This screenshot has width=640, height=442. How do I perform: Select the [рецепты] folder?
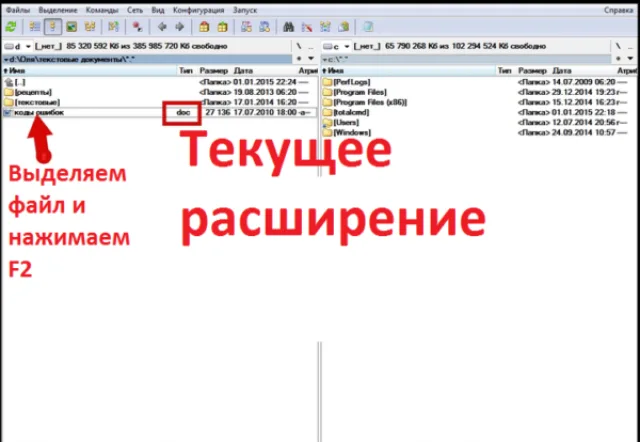click(159, 92)
